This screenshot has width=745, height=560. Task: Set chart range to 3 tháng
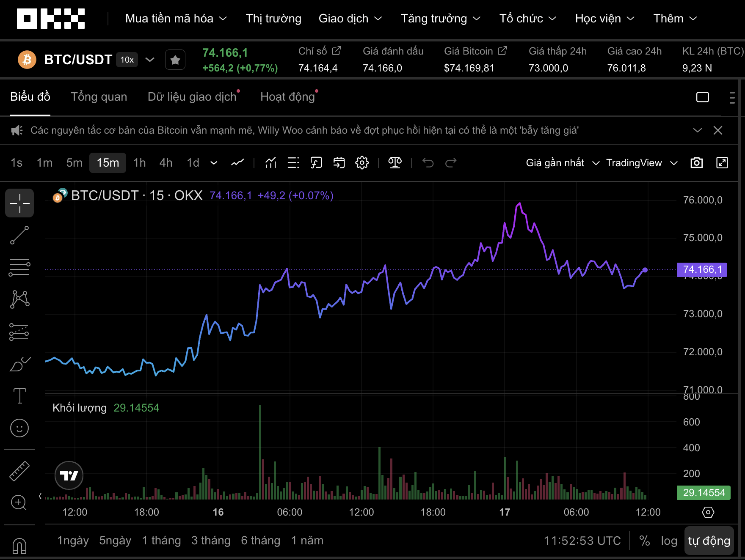211,541
